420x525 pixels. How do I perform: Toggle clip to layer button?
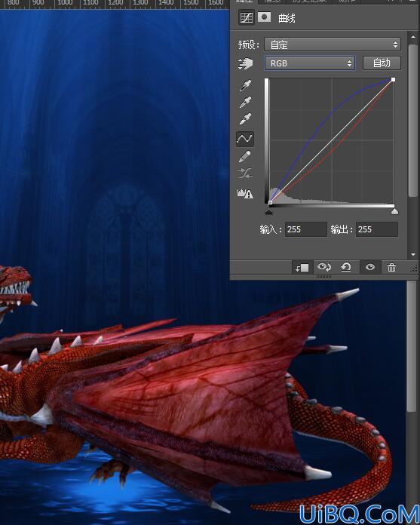(x=302, y=267)
